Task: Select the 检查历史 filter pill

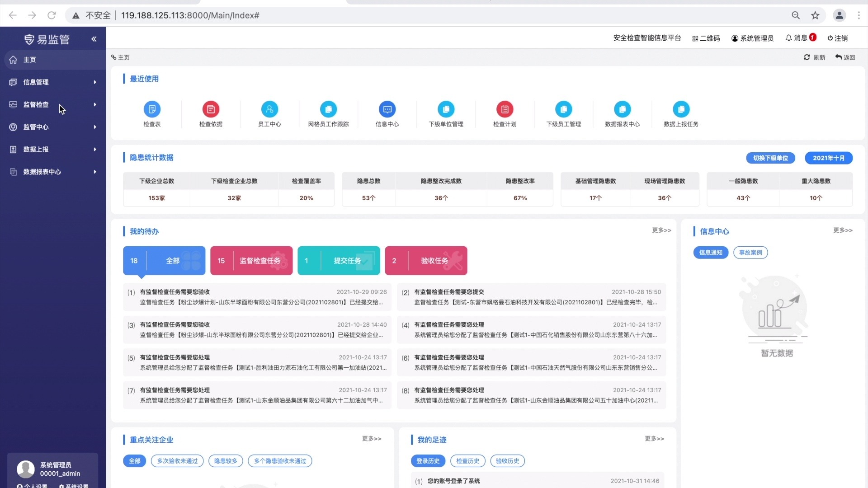Action: pos(467,461)
